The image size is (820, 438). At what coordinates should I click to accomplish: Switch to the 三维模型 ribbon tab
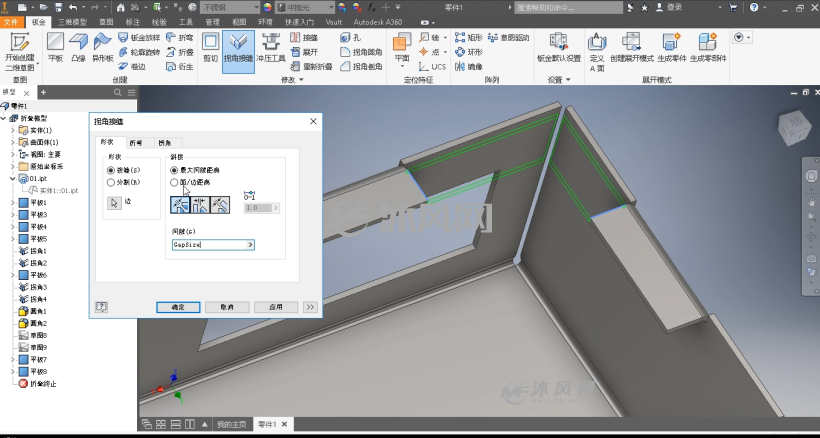73,22
